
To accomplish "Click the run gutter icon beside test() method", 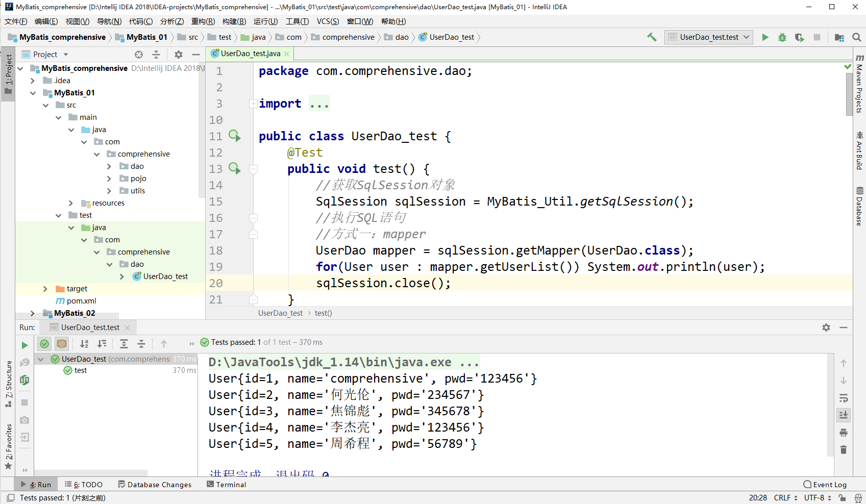I will 234,168.
